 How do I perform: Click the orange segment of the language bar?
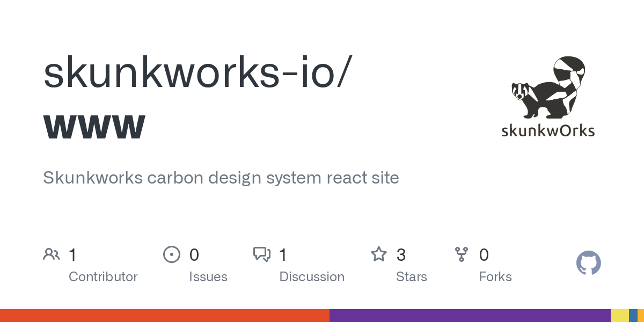(x=164, y=316)
